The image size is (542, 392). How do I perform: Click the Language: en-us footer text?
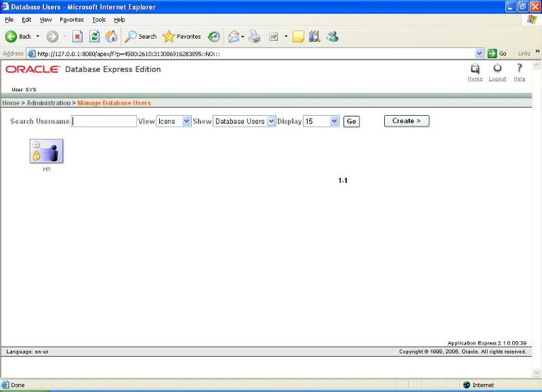27,351
